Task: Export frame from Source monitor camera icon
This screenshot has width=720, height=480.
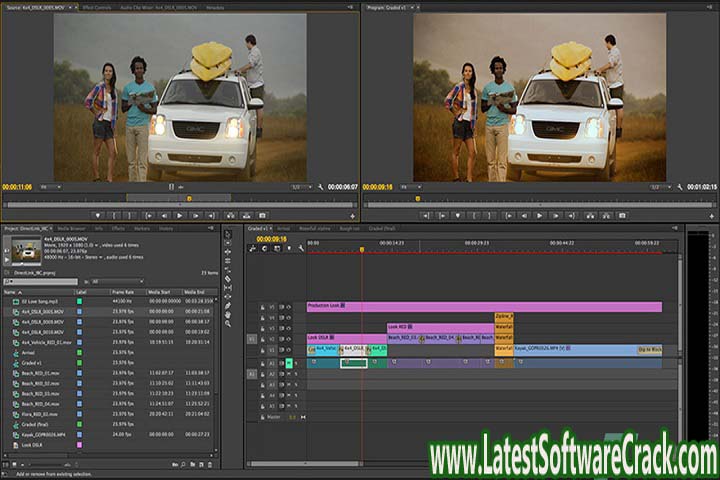Action: (x=262, y=215)
